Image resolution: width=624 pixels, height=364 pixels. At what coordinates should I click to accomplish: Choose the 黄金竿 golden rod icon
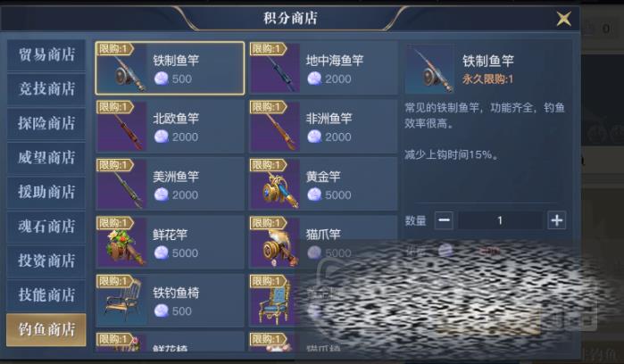tap(275, 184)
